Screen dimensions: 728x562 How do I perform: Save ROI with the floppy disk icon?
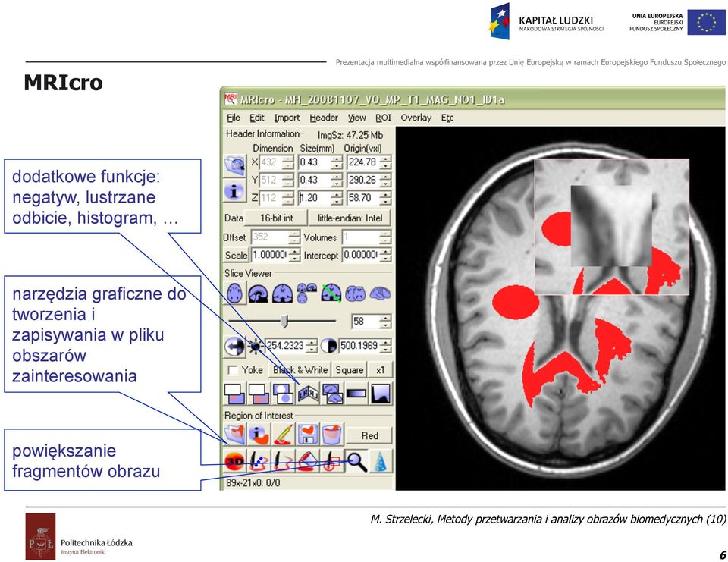(307, 435)
